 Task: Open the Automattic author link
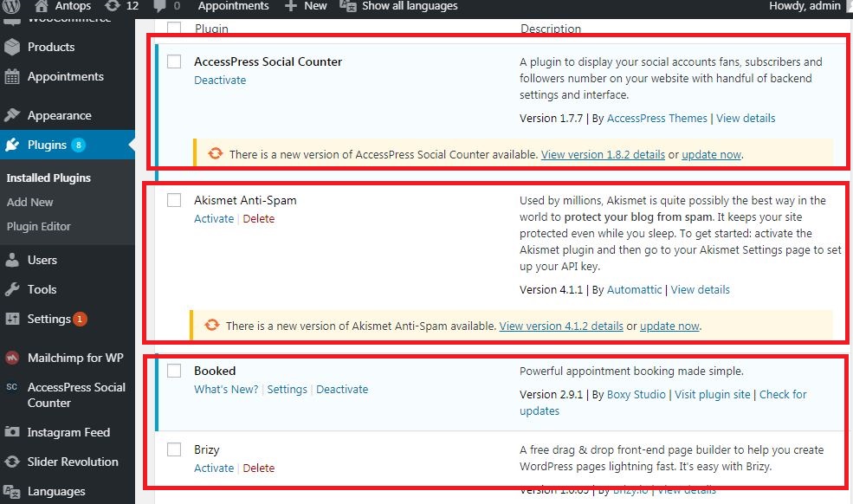tap(634, 289)
